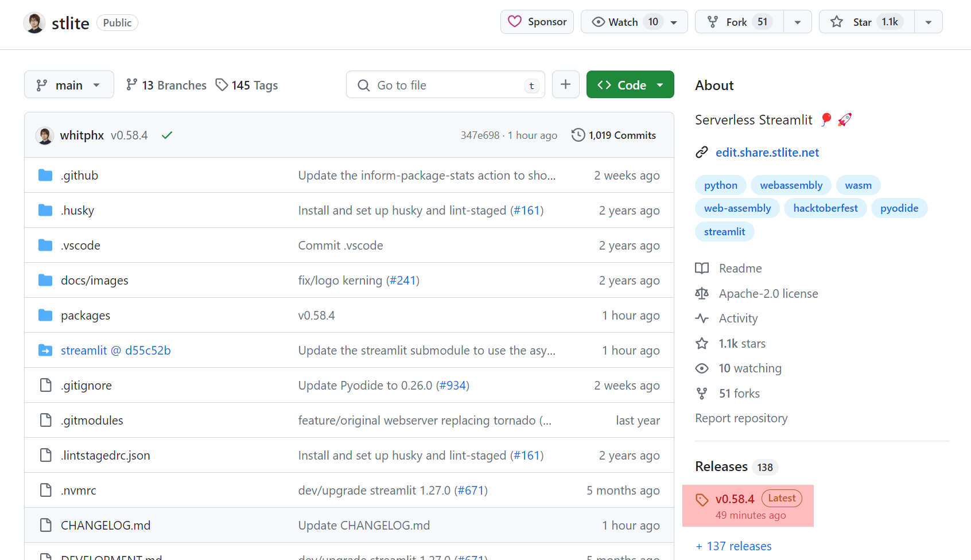Open the pyodide topic tag
Screen dimensions: 971x560
point(899,208)
